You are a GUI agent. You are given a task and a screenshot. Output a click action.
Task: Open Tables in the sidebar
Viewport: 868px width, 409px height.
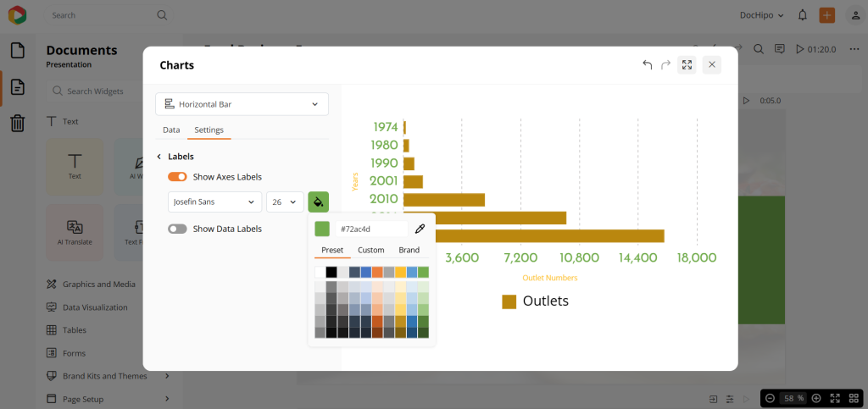66,330
